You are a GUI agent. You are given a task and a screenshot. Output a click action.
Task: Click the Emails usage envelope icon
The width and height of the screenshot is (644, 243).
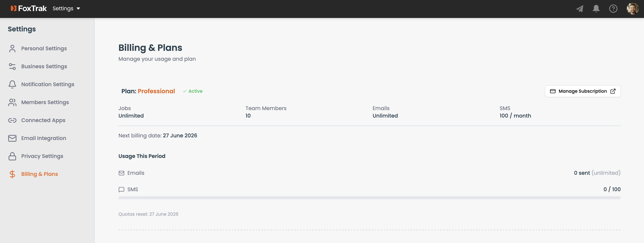click(x=121, y=173)
